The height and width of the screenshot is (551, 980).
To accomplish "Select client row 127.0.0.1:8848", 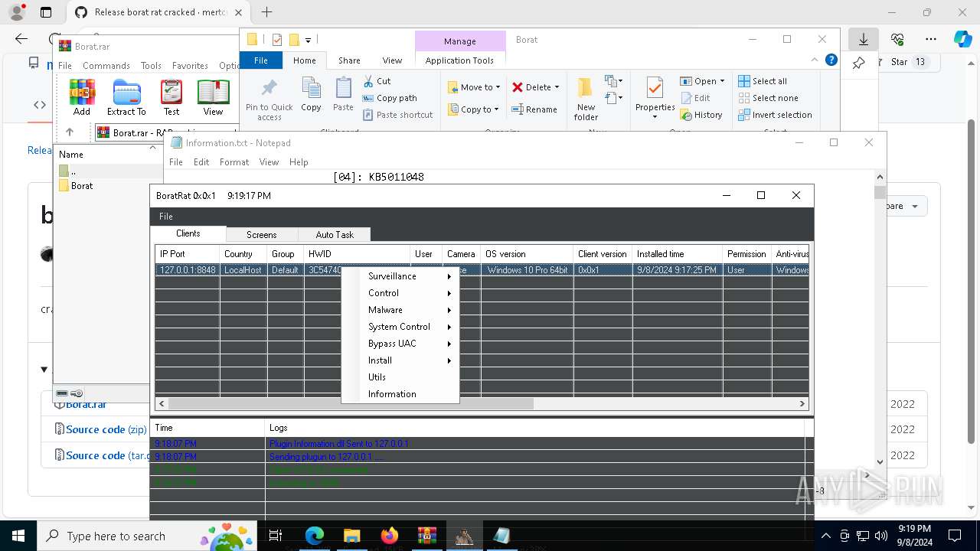I will [482, 270].
